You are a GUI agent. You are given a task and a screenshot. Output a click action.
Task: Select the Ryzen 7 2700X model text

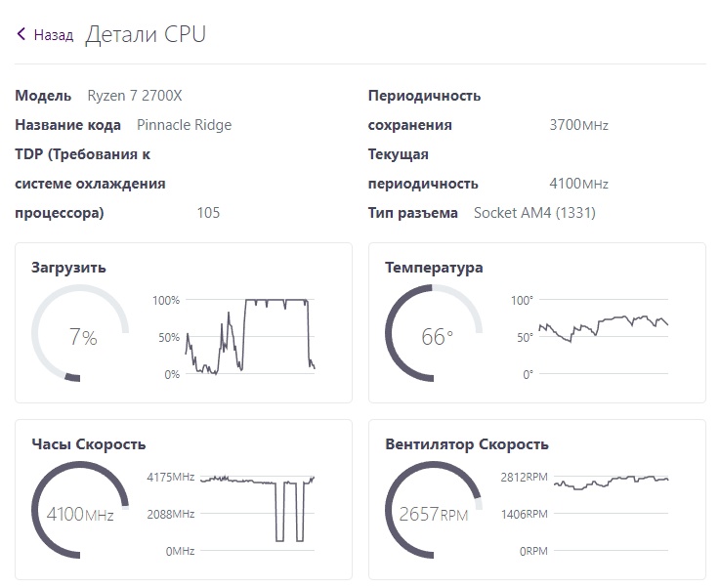[135, 96]
